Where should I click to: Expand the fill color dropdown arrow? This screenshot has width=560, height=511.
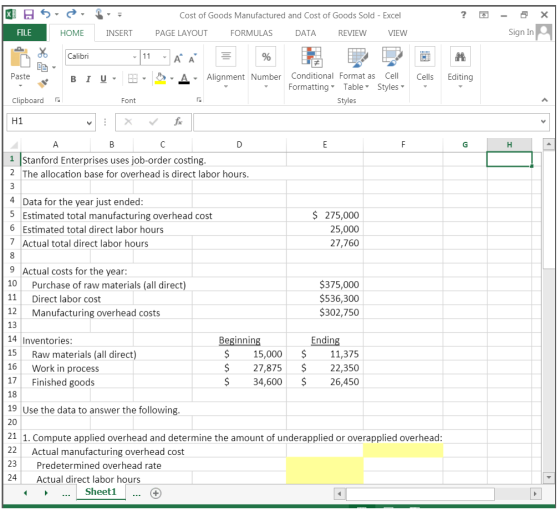[x=172, y=79]
